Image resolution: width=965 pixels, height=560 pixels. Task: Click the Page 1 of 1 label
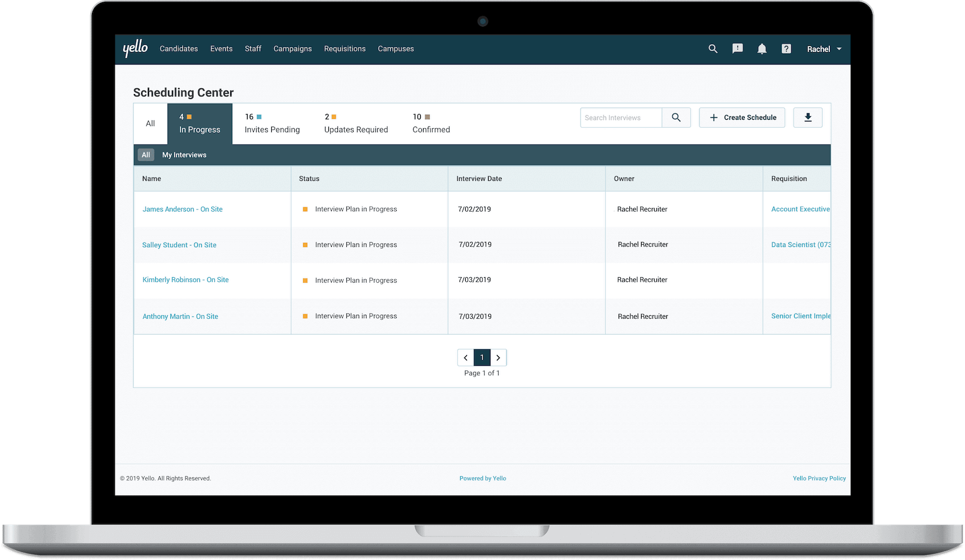pos(482,373)
